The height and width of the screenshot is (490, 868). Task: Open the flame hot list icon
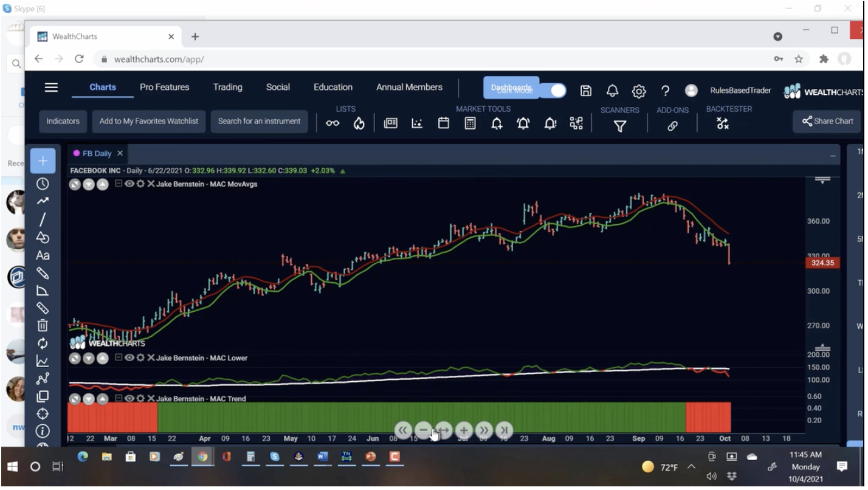[359, 123]
